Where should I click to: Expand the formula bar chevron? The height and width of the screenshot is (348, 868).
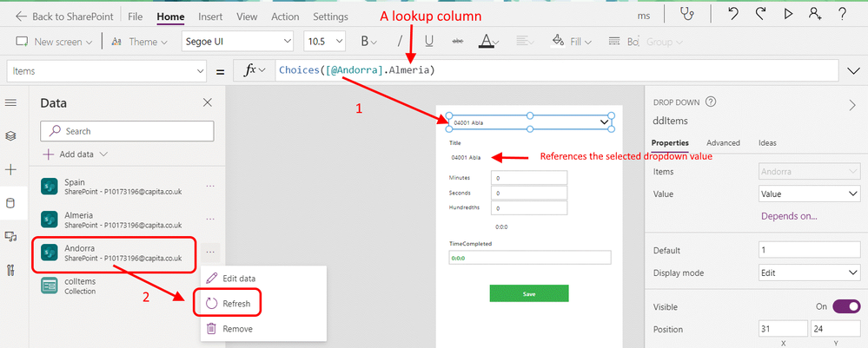point(853,71)
